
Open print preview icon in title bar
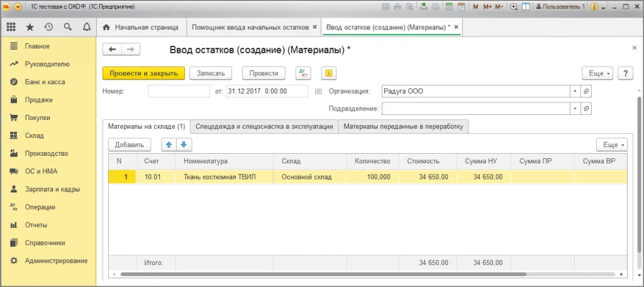click(409, 7)
